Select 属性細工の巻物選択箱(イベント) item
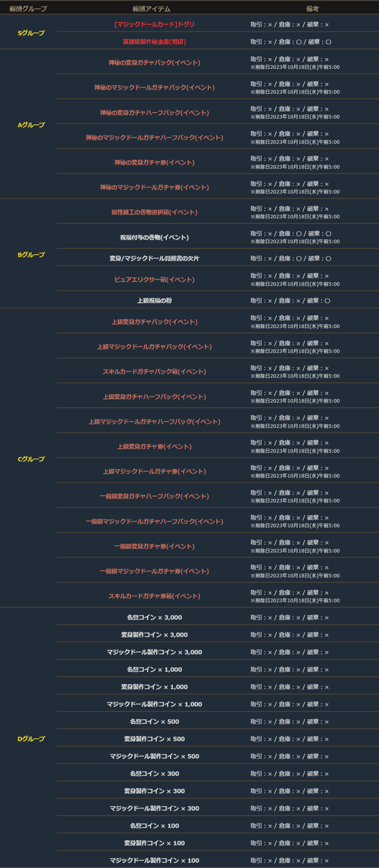This screenshot has width=379, height=868. click(154, 212)
